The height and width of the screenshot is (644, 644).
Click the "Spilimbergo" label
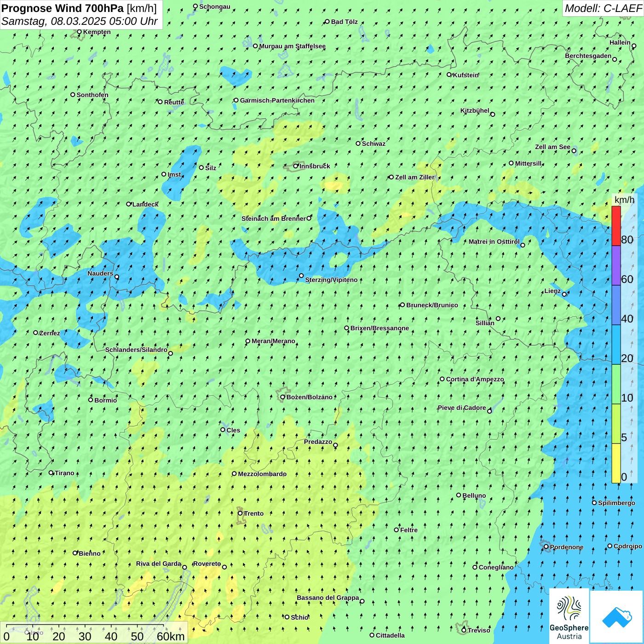click(616, 503)
